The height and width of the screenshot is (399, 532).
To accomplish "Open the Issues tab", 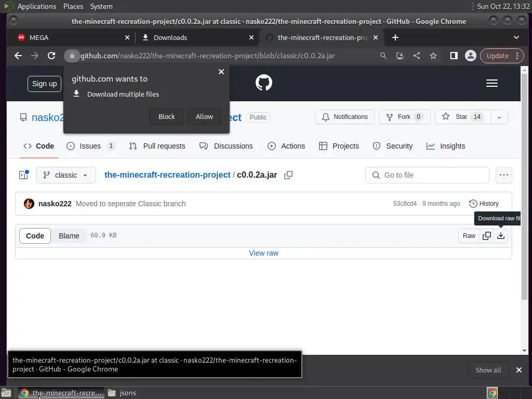I will tap(90, 146).
